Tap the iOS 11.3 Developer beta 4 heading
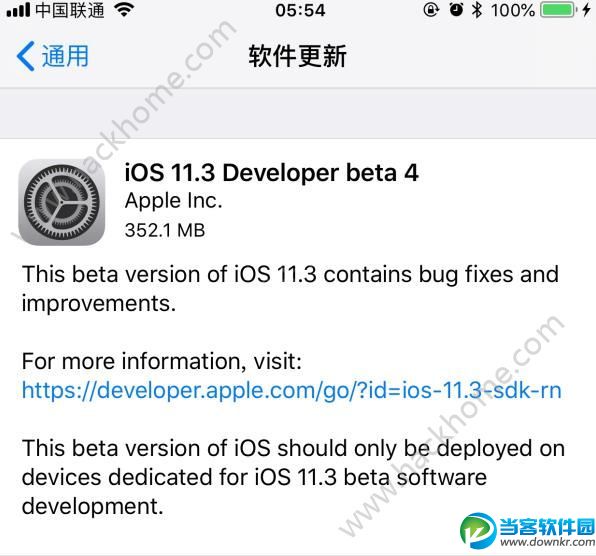Screen dimensions: 596x556 click(271, 173)
